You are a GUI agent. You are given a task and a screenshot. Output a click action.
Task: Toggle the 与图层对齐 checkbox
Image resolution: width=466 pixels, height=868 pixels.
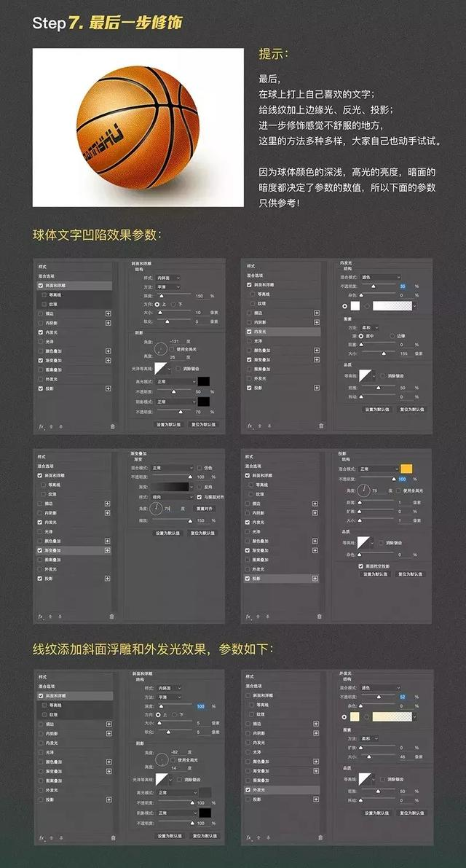tap(200, 497)
